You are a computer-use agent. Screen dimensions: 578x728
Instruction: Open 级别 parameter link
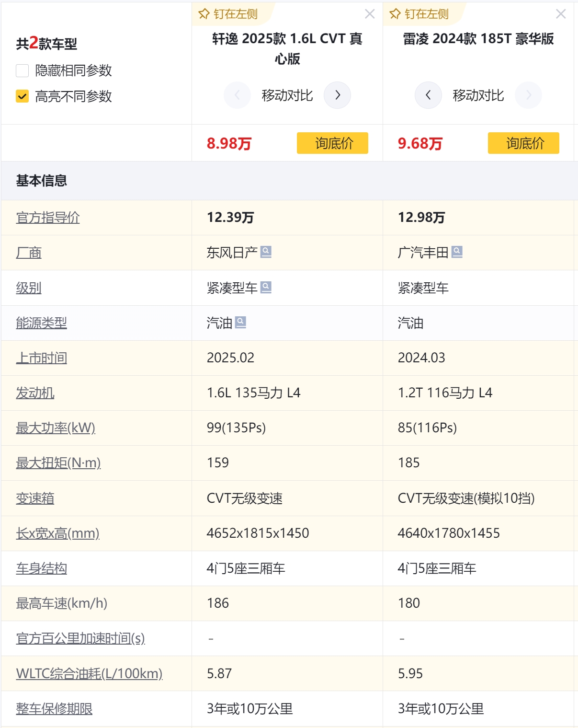(x=29, y=288)
